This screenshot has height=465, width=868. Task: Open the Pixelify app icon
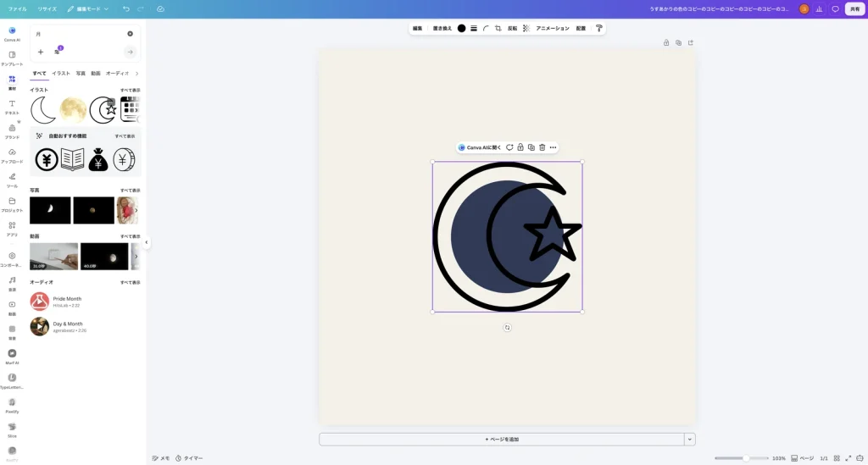pyautogui.click(x=12, y=405)
